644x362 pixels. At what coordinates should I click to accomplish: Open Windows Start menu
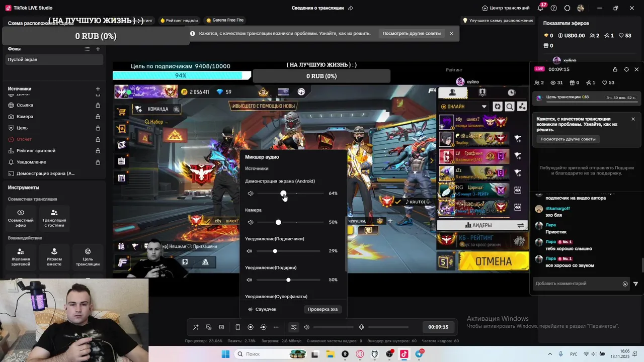point(225,354)
